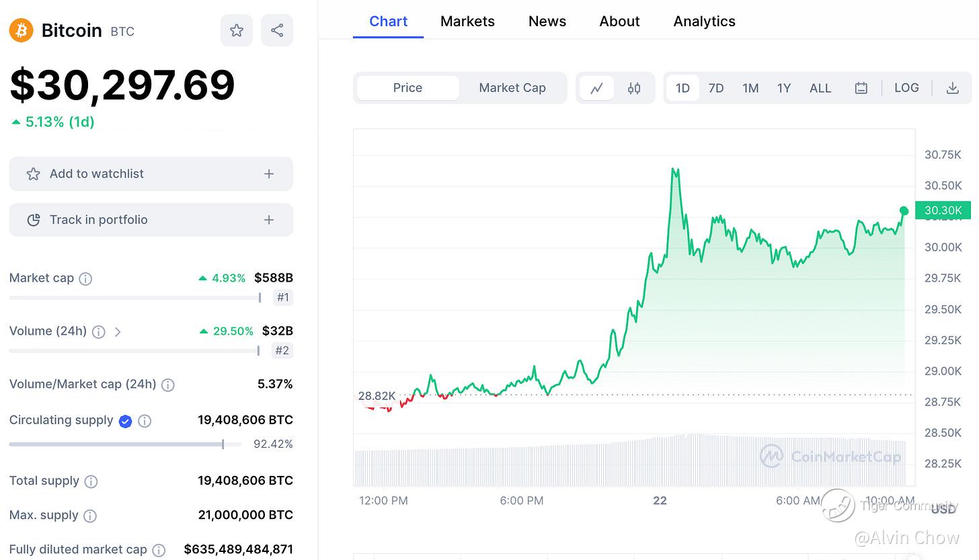This screenshot has width=979, height=560.
Task: Download the chart data
Action: [x=952, y=88]
